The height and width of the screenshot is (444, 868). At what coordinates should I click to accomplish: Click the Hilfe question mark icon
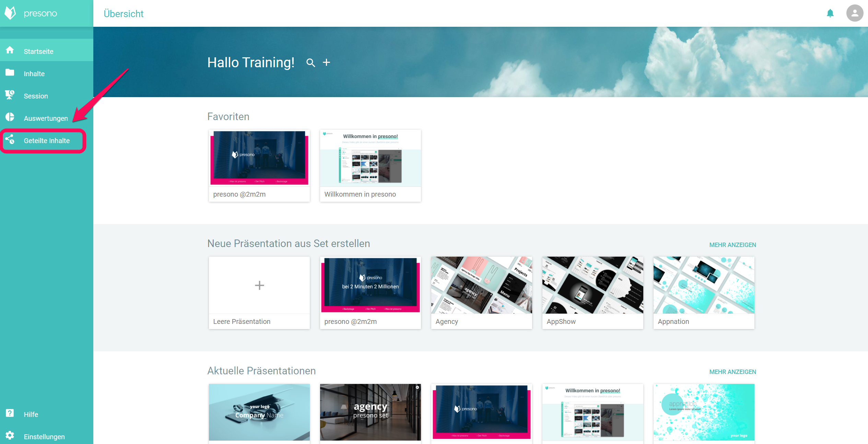(x=10, y=413)
